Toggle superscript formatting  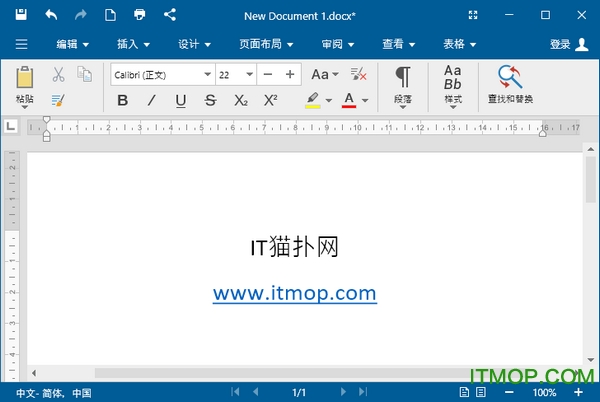(271, 100)
